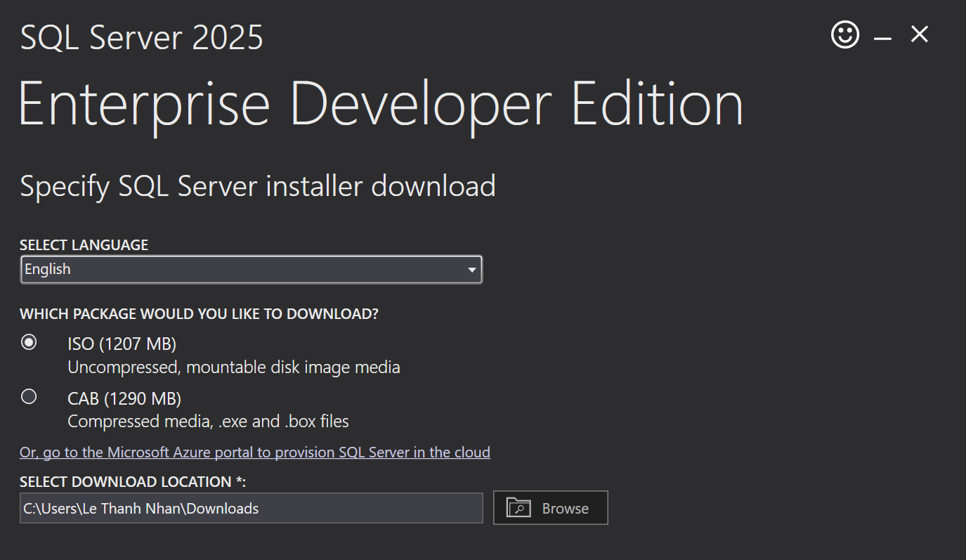This screenshot has height=560, width=966.
Task: Click the download location path field
Action: point(251,509)
